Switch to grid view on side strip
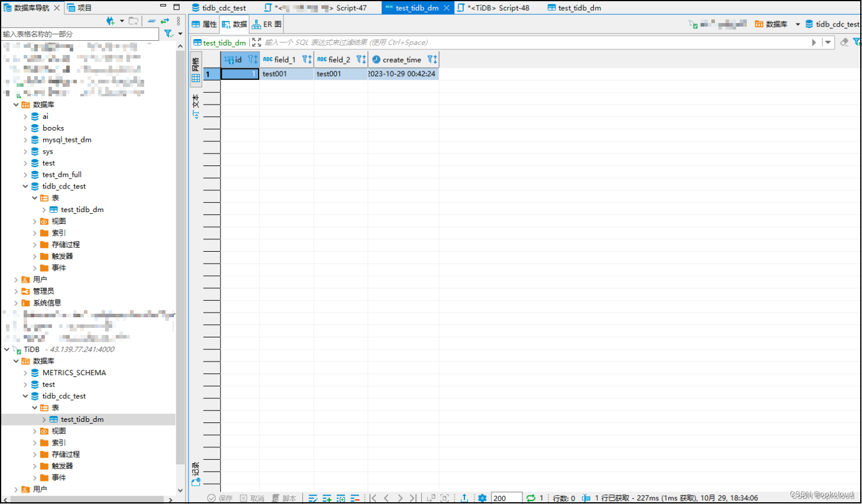Image resolution: width=862 pixels, height=504 pixels. (x=196, y=70)
